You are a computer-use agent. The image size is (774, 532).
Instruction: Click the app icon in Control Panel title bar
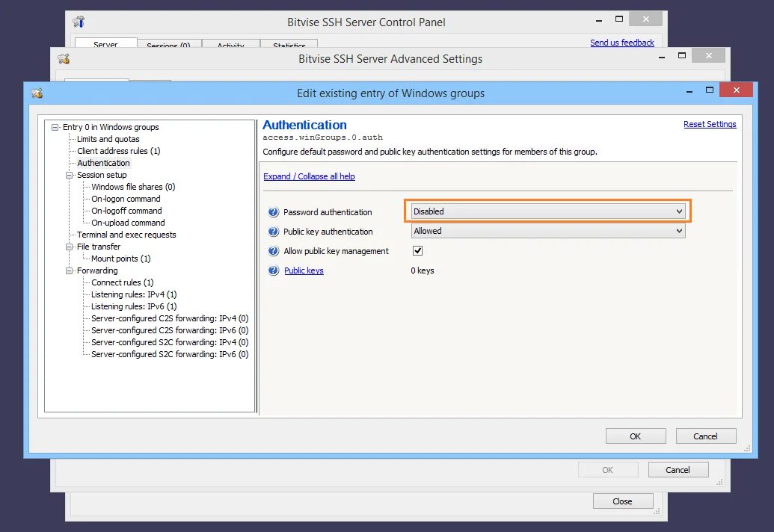(79, 22)
